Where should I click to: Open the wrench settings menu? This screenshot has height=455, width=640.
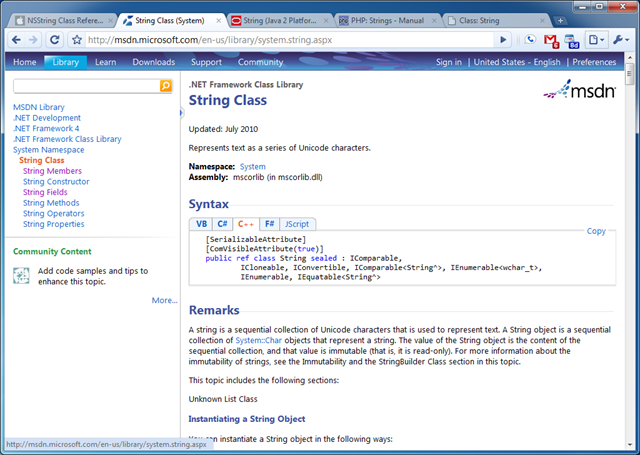[x=620, y=40]
